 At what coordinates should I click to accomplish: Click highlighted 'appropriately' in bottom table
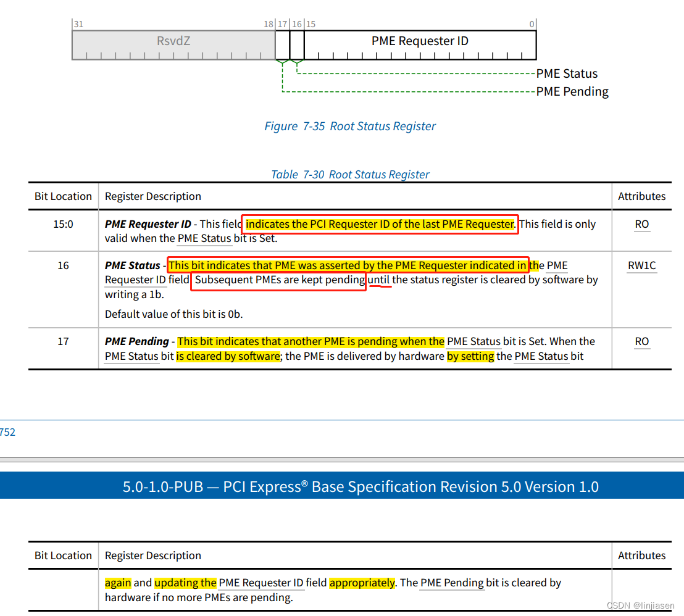362,583
